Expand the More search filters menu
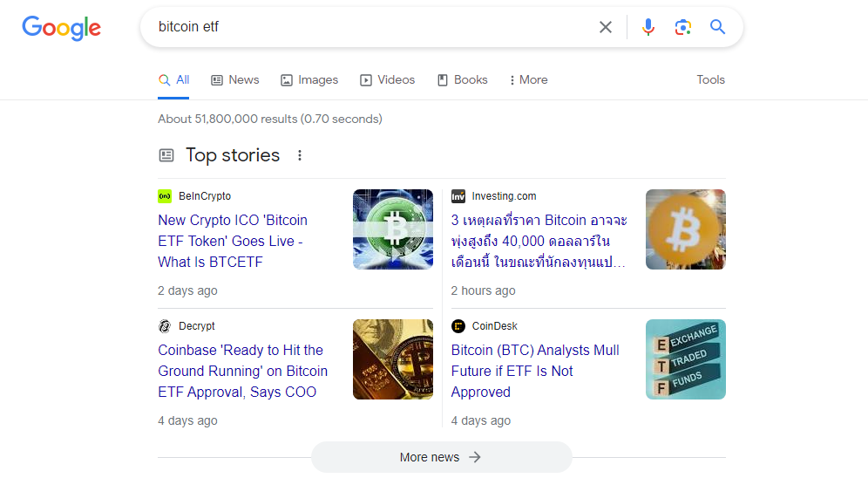Screen dimensions: 868x478 point(528,79)
